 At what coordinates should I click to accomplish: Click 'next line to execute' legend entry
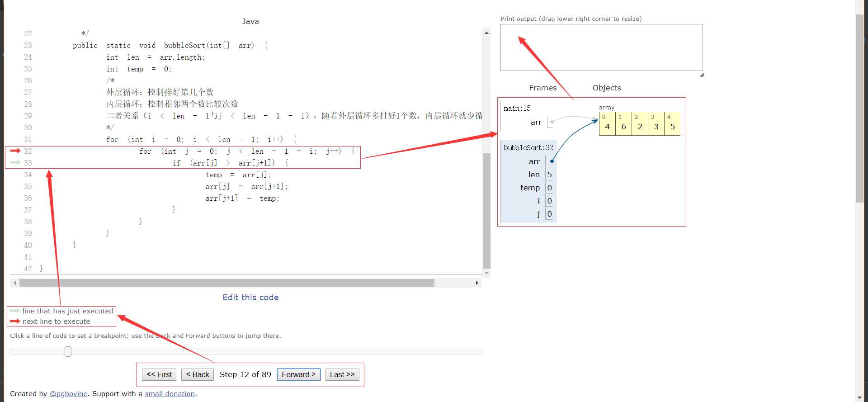pyautogui.click(x=56, y=321)
